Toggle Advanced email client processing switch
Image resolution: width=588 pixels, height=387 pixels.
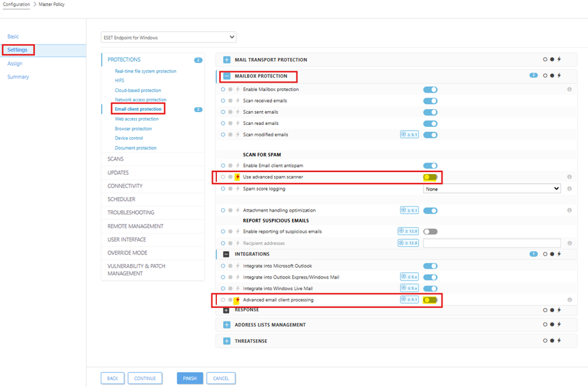430,300
